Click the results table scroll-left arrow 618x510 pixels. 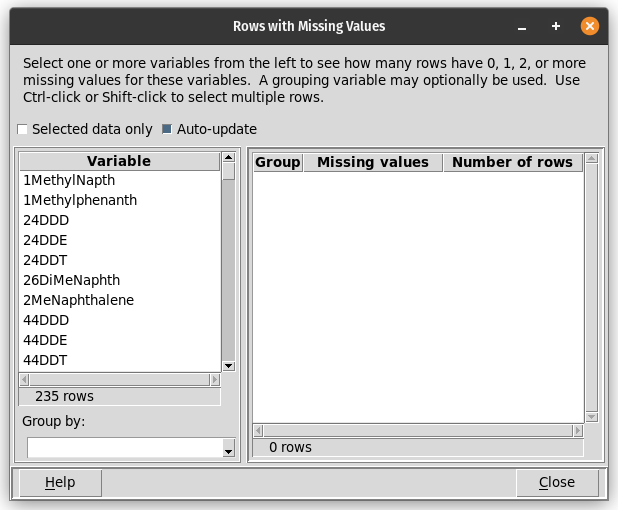coord(259,430)
